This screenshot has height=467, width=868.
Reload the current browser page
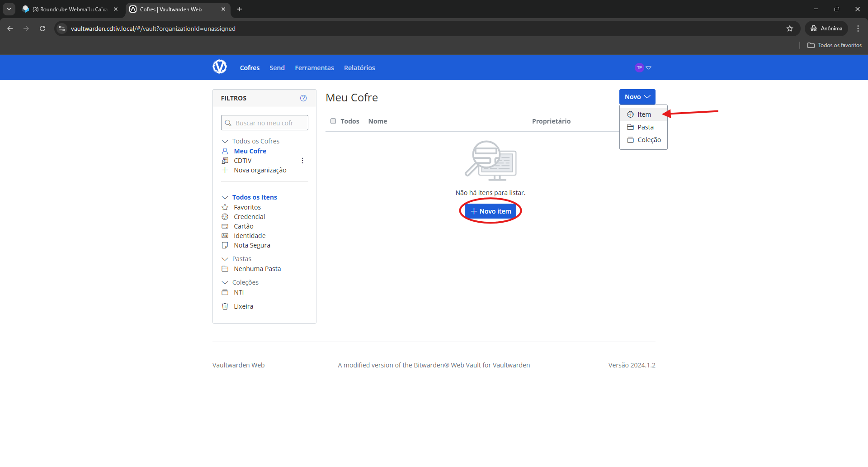click(42, 29)
